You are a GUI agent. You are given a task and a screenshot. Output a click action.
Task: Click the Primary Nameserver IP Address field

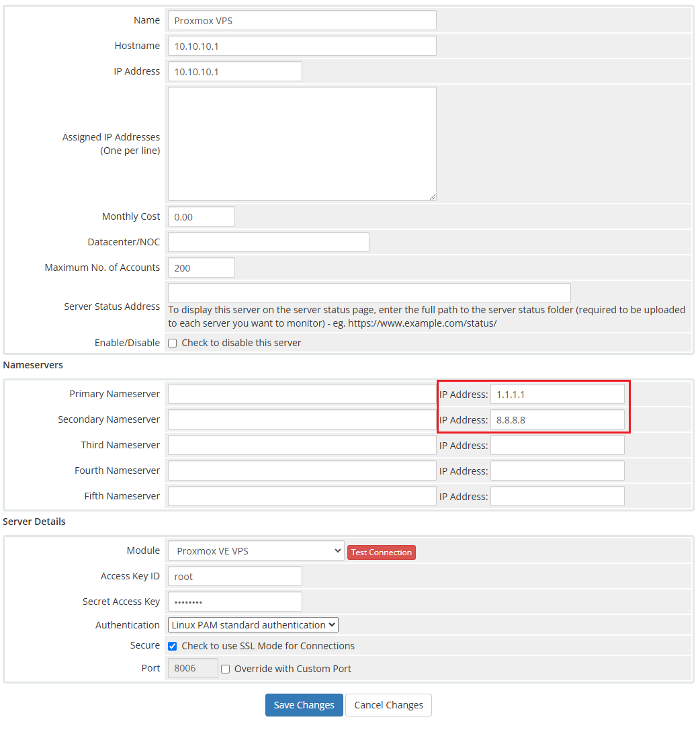[x=558, y=394]
